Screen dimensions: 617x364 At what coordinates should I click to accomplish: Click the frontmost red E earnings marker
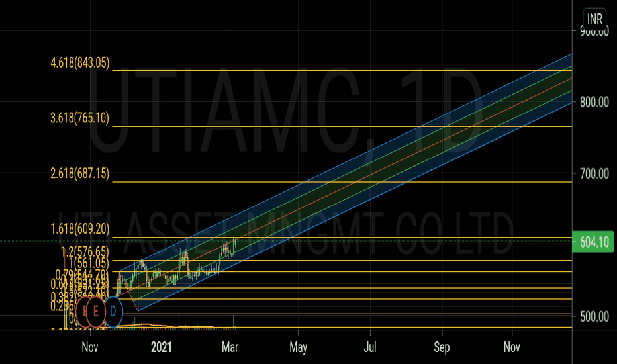tap(95, 312)
